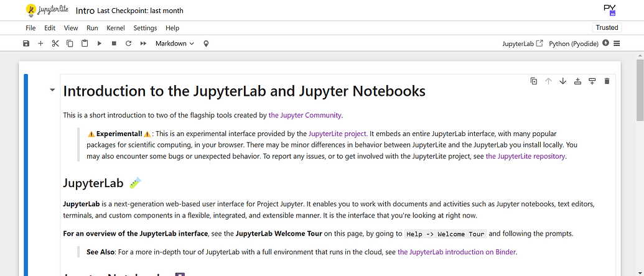Image resolution: width=644 pixels, height=276 pixels.
Task: Duplicate the cell using the cell toolbar
Action: click(x=533, y=81)
